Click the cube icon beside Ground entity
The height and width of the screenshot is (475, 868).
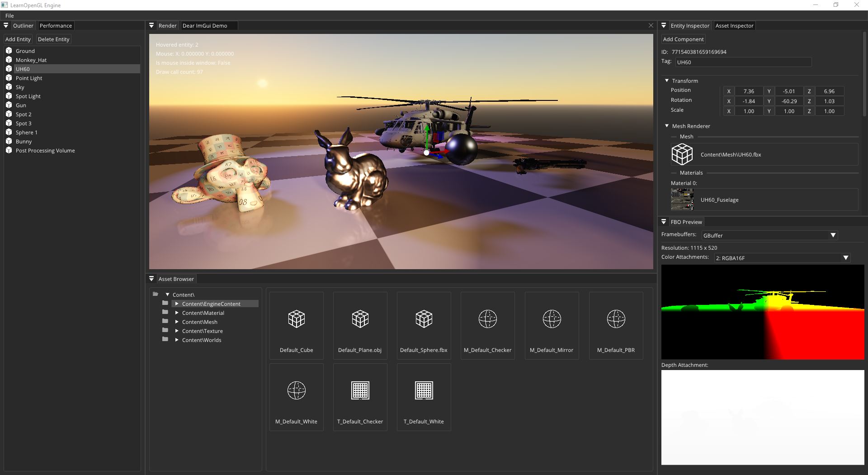pos(9,51)
